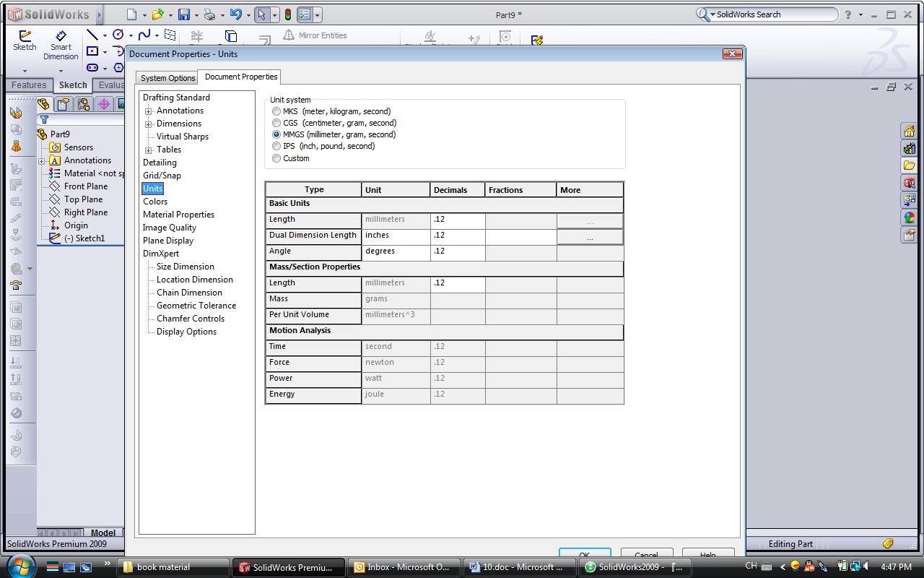Click the Sketch tool icon

point(25,40)
